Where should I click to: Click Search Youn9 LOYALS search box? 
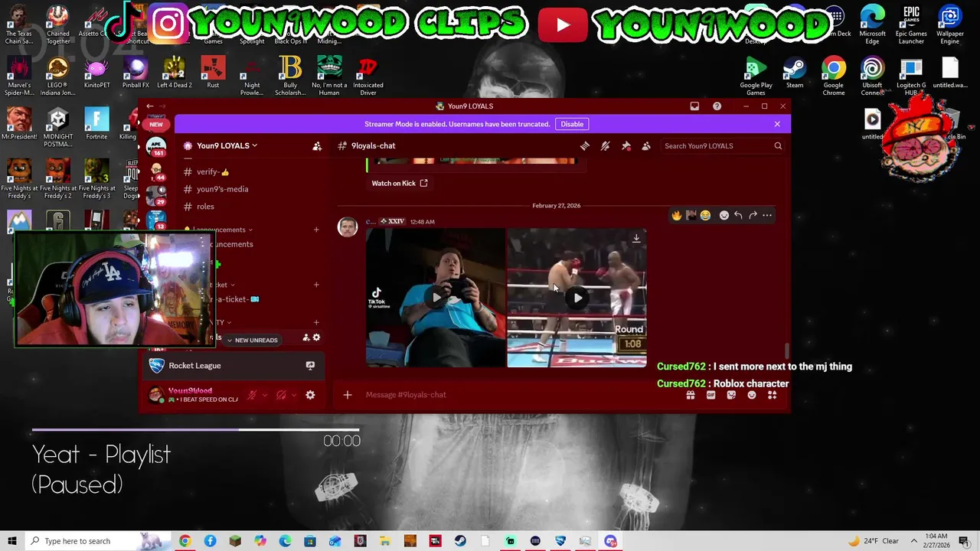tap(722, 146)
